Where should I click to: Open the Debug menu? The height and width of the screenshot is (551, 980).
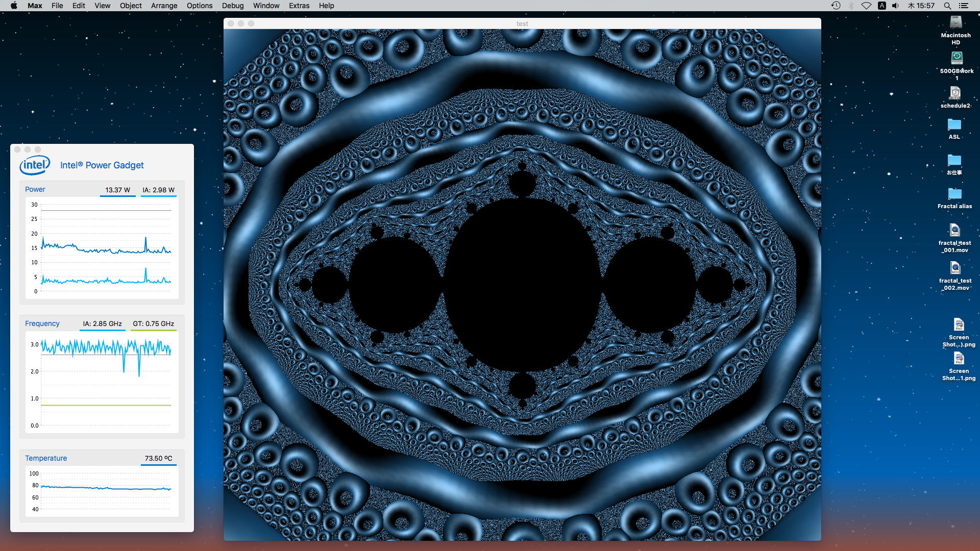click(232, 6)
